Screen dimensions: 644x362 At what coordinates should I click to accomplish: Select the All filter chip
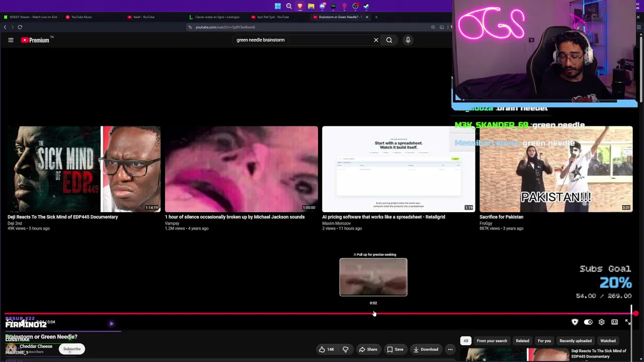(466, 341)
